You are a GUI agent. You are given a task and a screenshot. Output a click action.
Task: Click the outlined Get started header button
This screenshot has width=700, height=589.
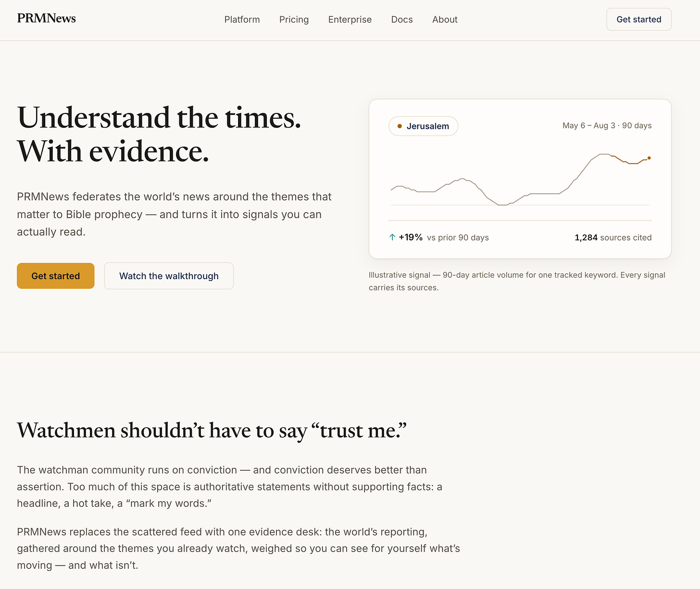(x=638, y=19)
